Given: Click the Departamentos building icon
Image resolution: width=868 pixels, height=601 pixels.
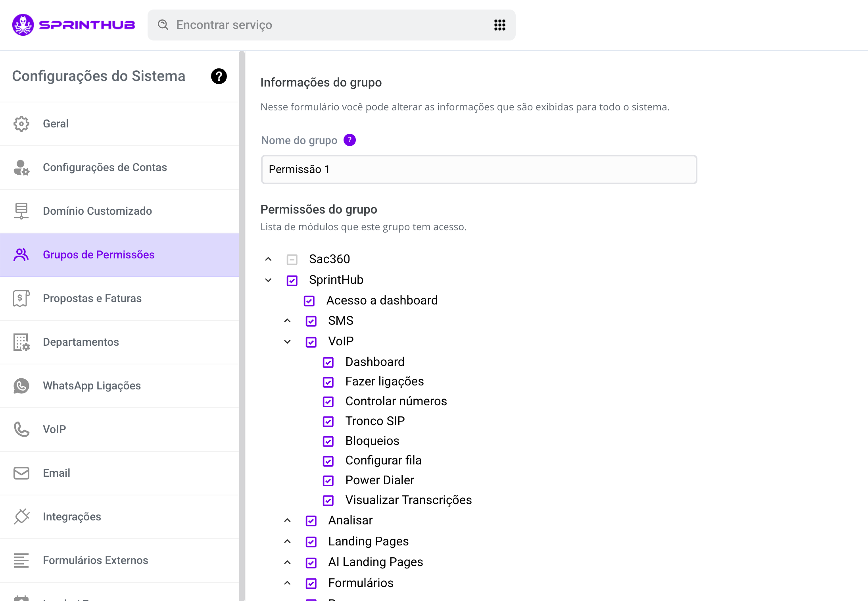Looking at the screenshot, I should (x=21, y=342).
